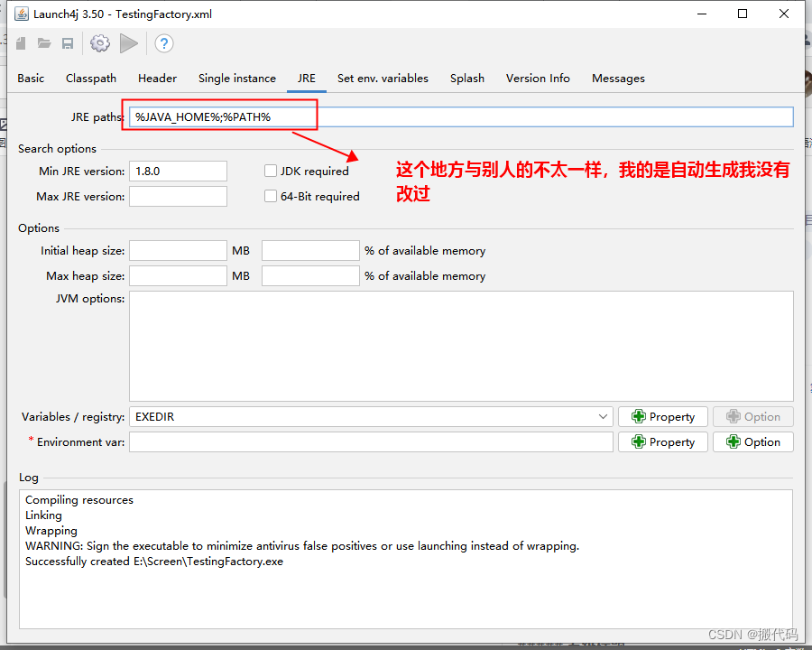Build the wrapper using the gear icon
812x650 pixels.
(99, 42)
